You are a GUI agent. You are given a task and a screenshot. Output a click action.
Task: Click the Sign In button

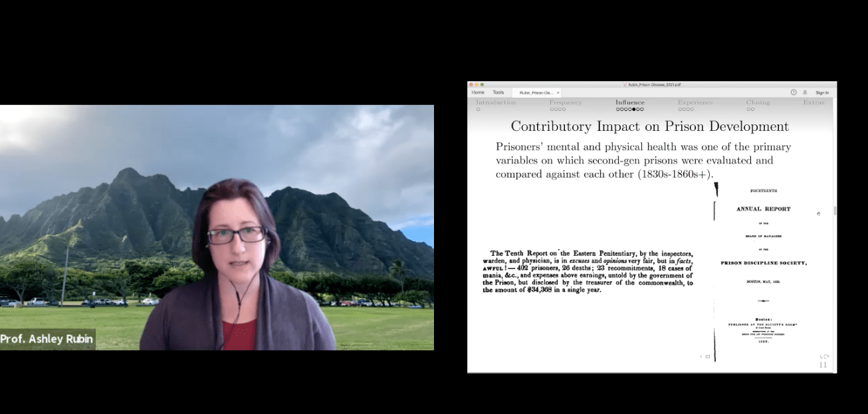tap(822, 92)
